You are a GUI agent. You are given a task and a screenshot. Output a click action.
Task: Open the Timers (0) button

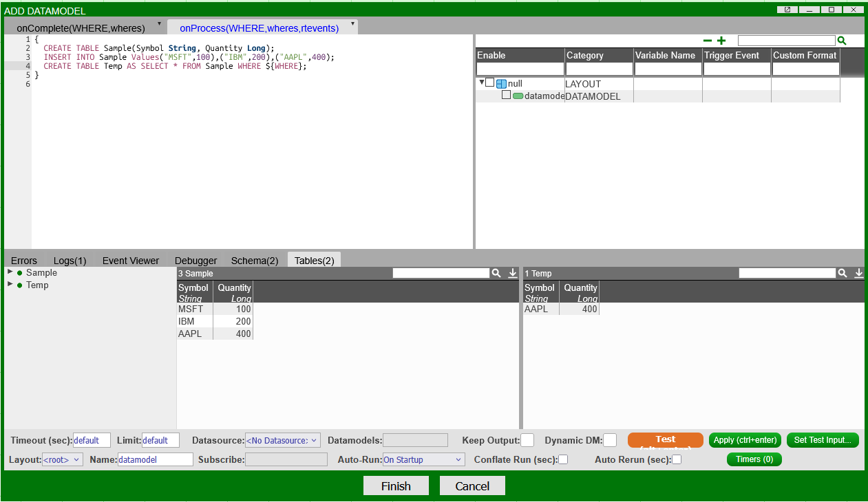754,459
